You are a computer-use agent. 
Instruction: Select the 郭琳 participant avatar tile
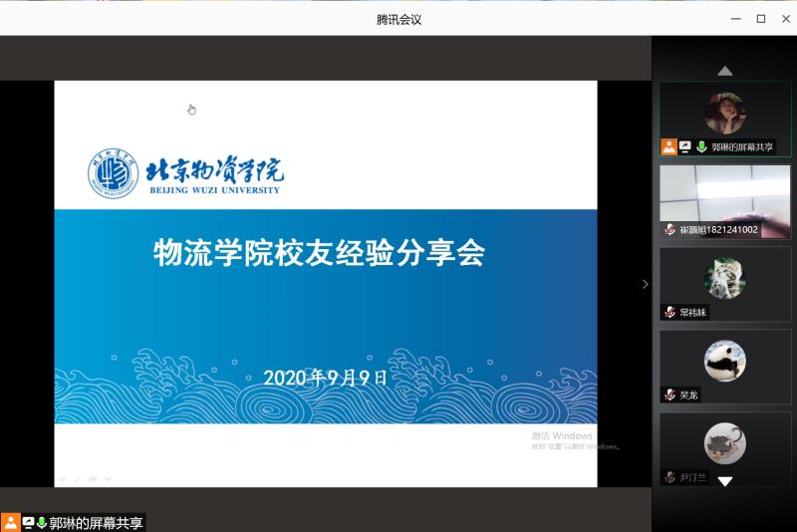(x=724, y=112)
